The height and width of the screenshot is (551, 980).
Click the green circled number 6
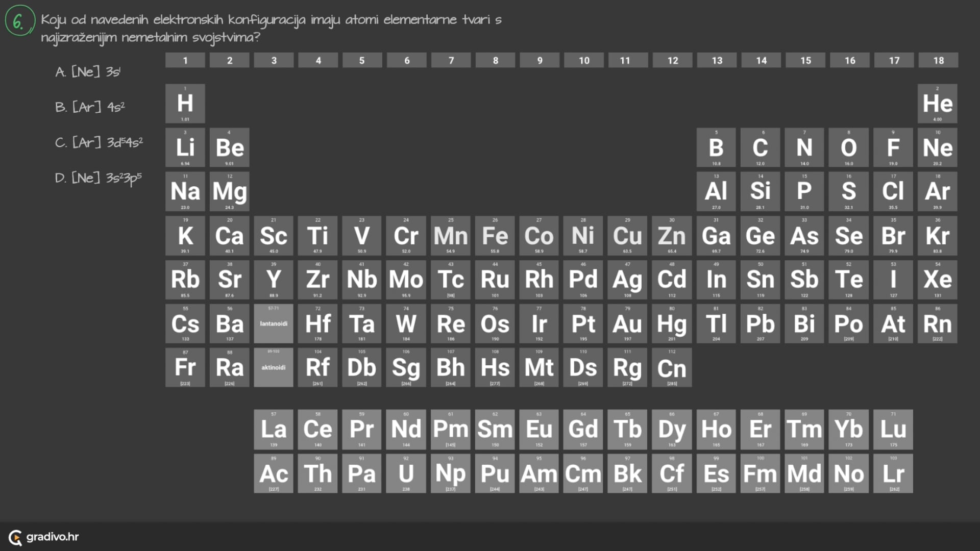coord(19,21)
